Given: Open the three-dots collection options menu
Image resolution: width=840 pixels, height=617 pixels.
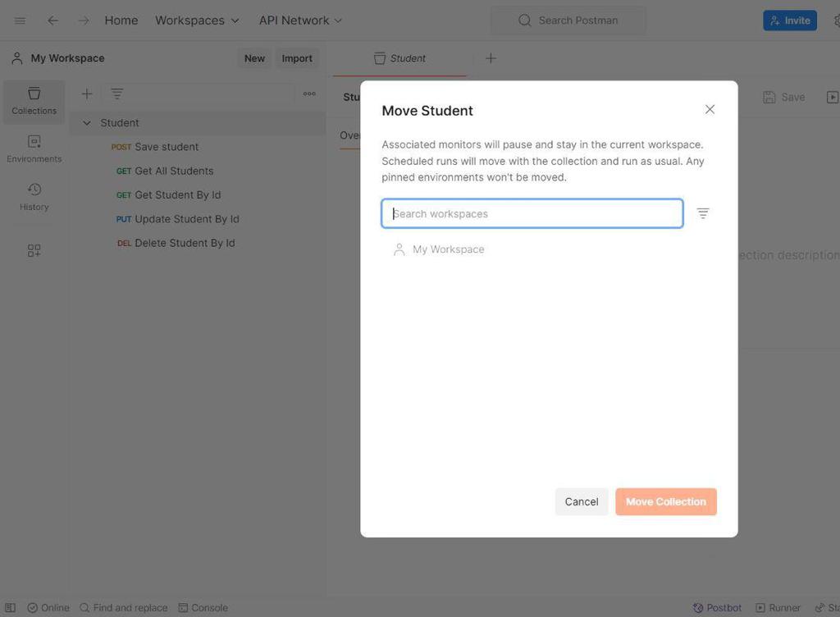Looking at the screenshot, I should (x=309, y=94).
